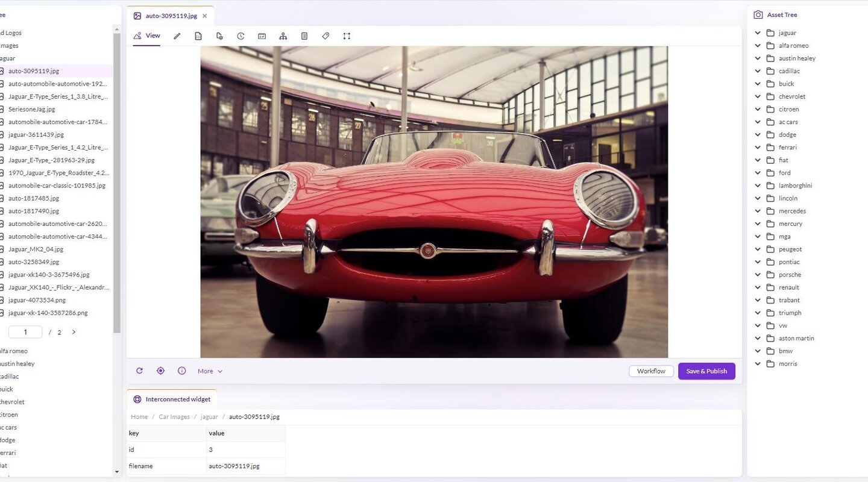Open the bounding-box icon tab
Image resolution: width=868 pixels, height=482 pixels.
coord(347,36)
